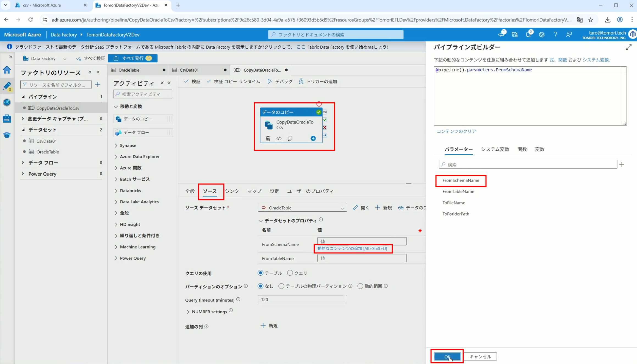The image size is (637, 364).
Task: Click the notifications bell icon
Action: 528,35
